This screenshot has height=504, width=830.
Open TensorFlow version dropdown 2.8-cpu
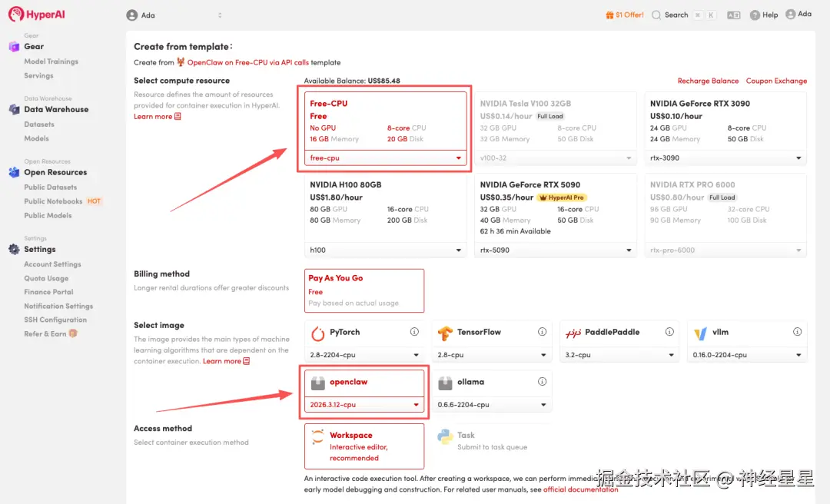tap(492, 355)
